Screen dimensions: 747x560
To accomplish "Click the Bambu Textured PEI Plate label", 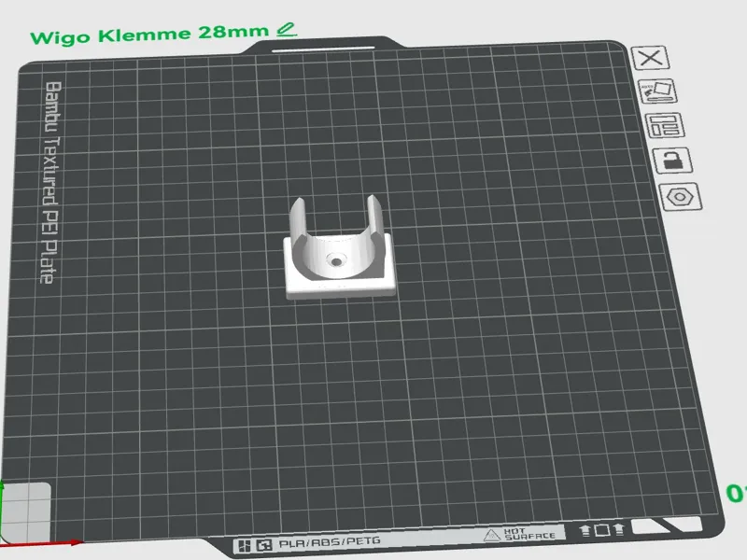I will point(50,183).
